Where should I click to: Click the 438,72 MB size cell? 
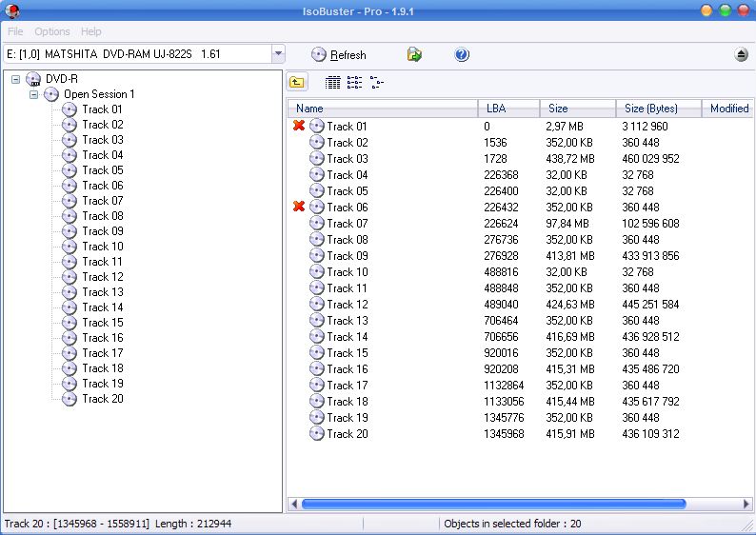[x=570, y=159]
